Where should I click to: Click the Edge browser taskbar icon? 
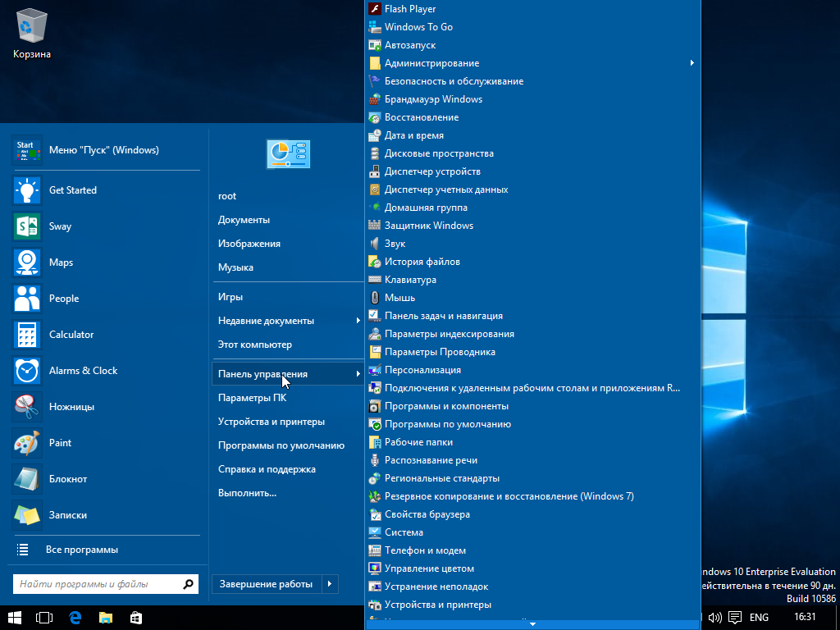[x=75, y=618]
